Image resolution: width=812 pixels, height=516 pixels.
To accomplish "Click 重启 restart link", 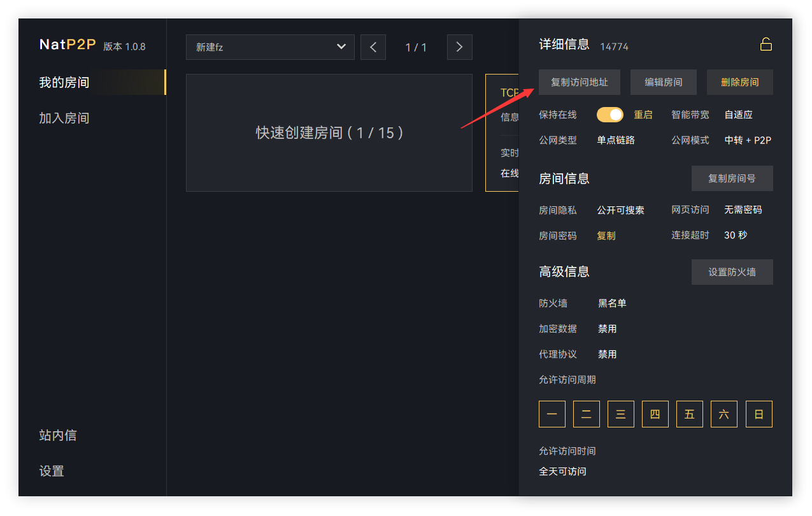I will pos(643,115).
